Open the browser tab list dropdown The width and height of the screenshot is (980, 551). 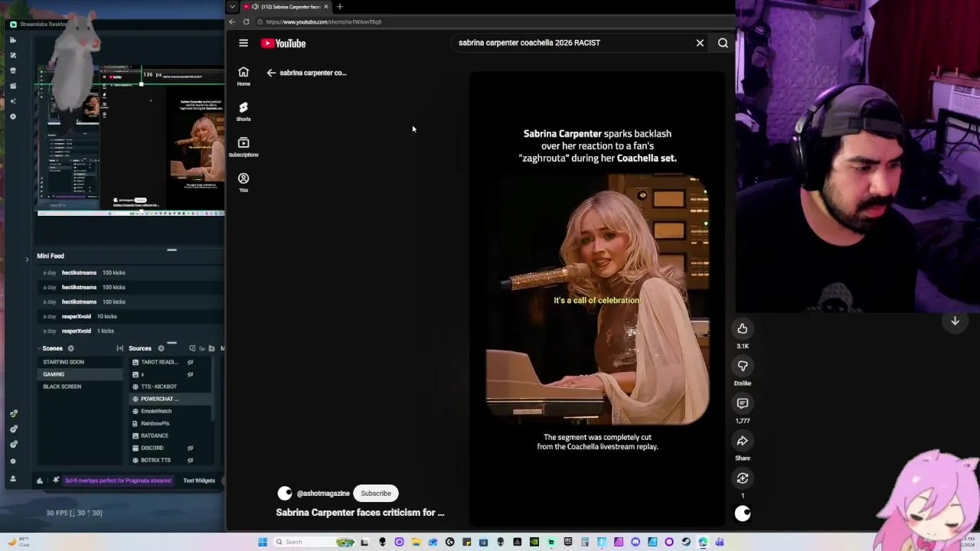pos(232,7)
